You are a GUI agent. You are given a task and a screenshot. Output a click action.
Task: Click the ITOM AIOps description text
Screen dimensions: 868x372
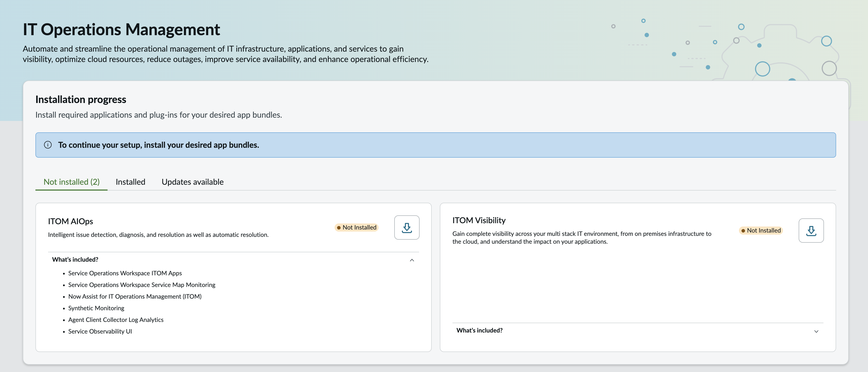[x=158, y=235]
